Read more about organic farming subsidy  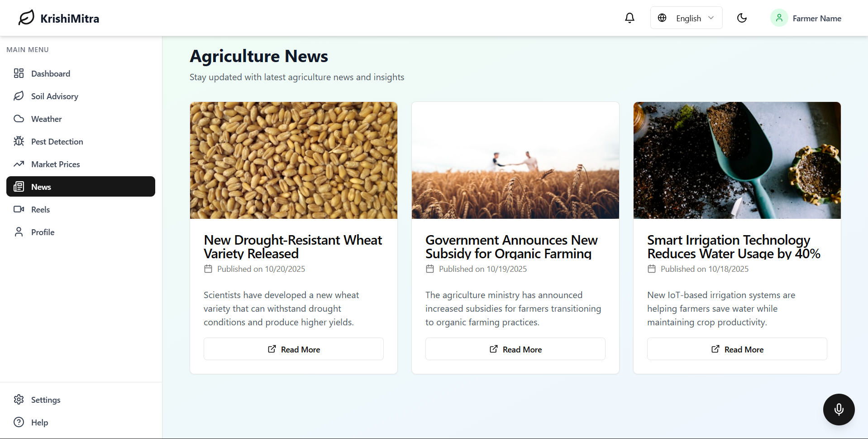(x=515, y=349)
